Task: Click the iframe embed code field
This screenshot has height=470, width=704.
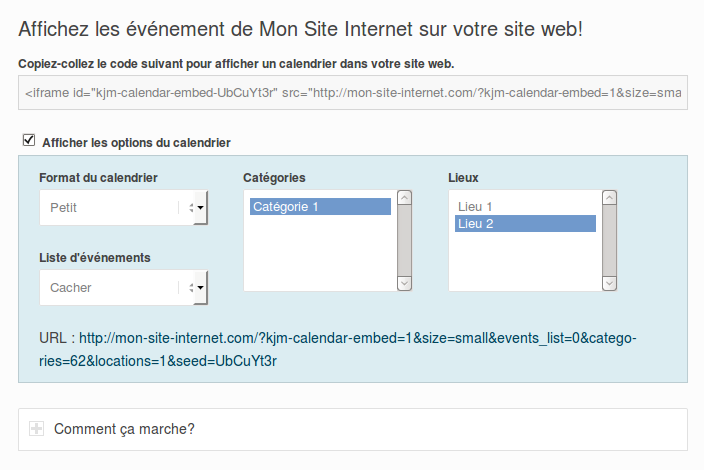Action: click(x=353, y=92)
